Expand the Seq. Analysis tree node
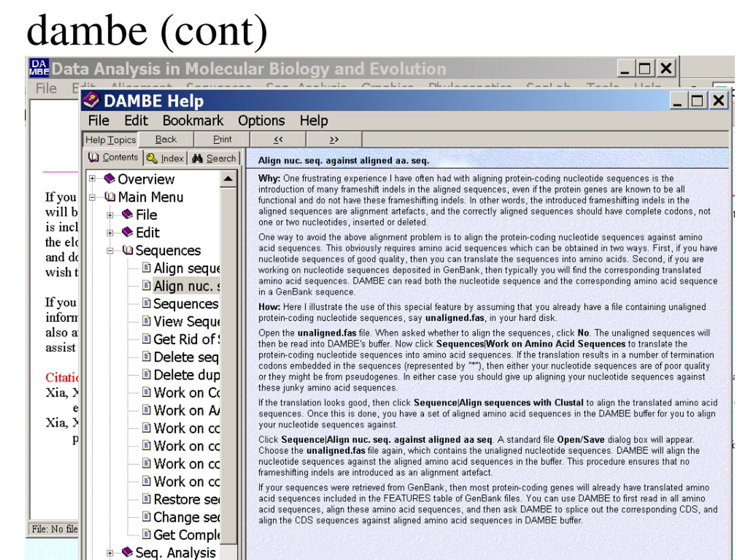 tap(110, 553)
